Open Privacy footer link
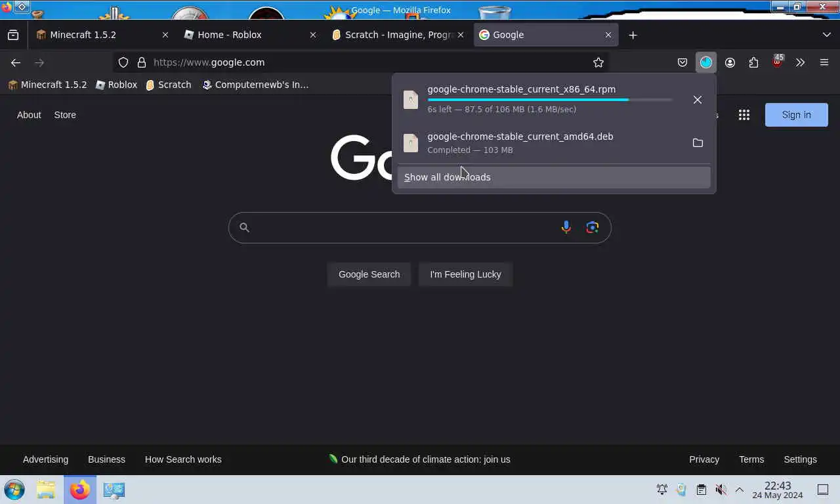Viewport: 840px width, 504px height. tap(704, 459)
